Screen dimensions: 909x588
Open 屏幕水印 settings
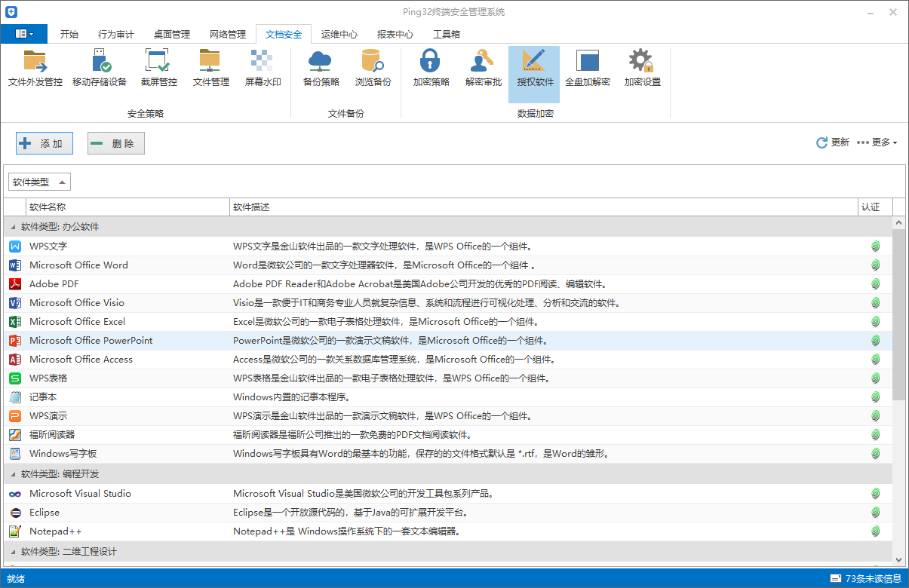[x=263, y=69]
